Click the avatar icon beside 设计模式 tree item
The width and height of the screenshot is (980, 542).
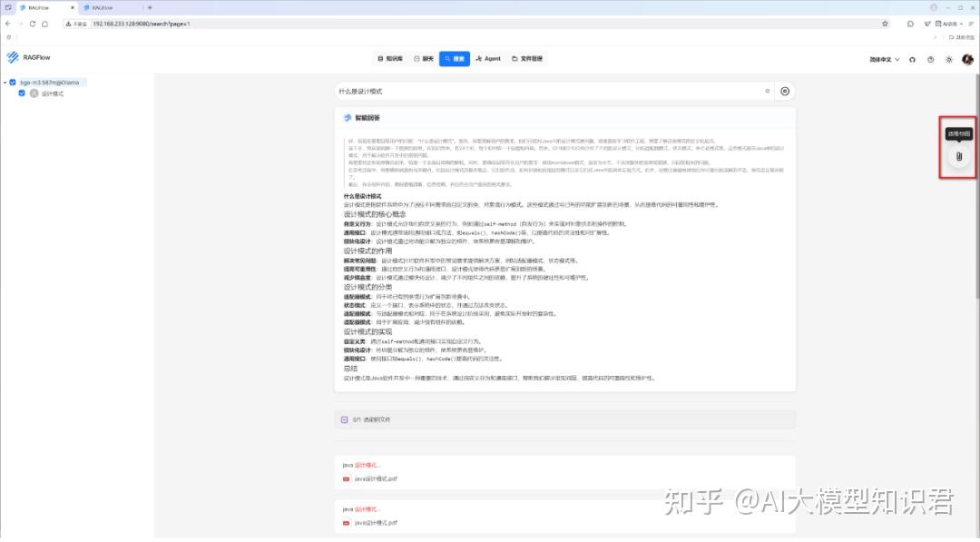pos(34,94)
